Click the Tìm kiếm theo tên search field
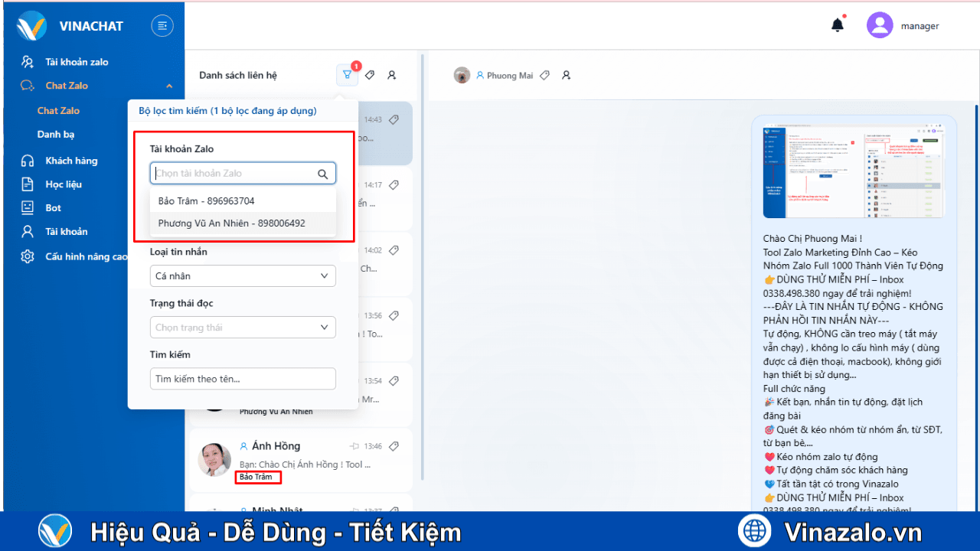The height and width of the screenshot is (551, 980). click(243, 378)
